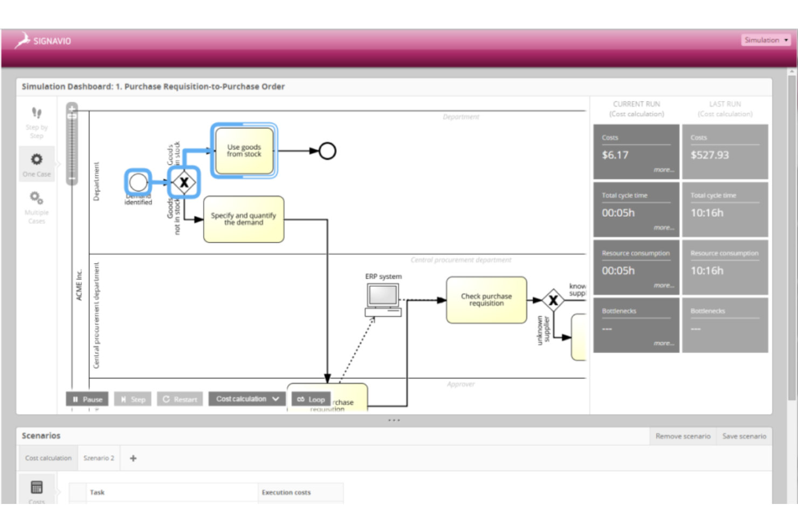Switch to the Szenario 2 tab

tap(99, 458)
